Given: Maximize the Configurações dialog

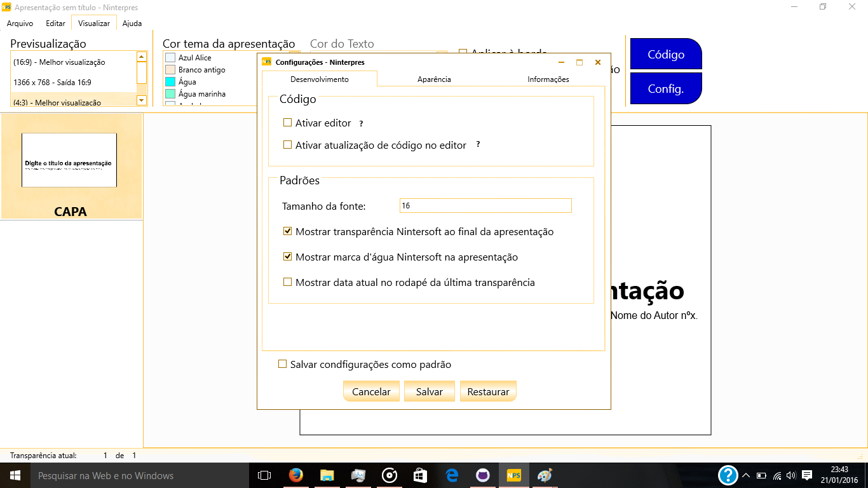Looking at the screenshot, I should (580, 62).
